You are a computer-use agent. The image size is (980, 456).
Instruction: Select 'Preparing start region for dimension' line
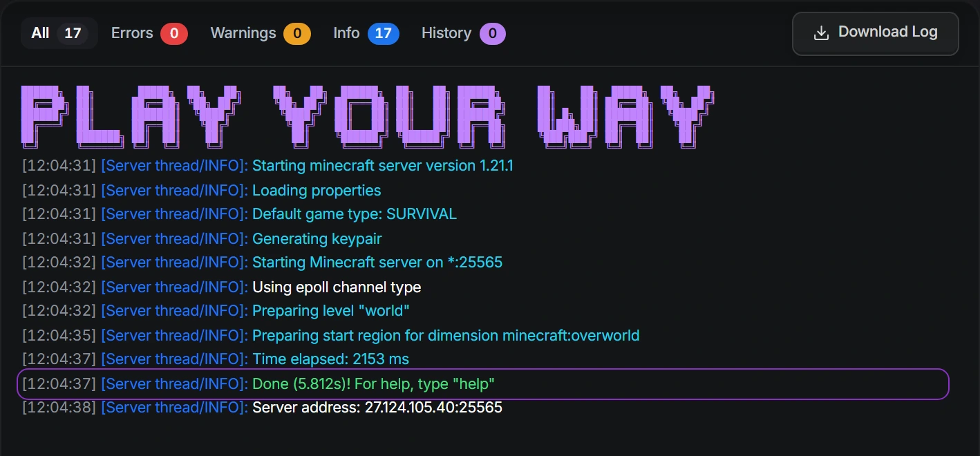click(x=331, y=335)
